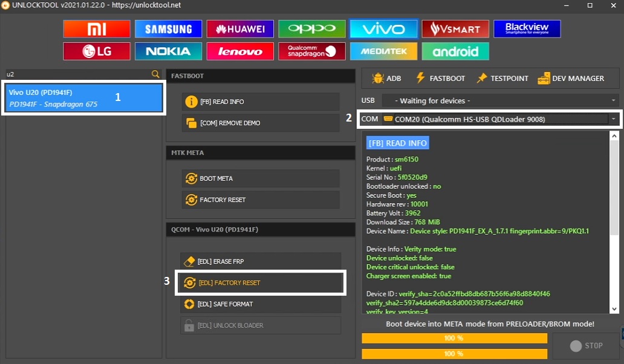Select the Vivo brand logo
Screen dimensions: 624x364
pos(383,29)
